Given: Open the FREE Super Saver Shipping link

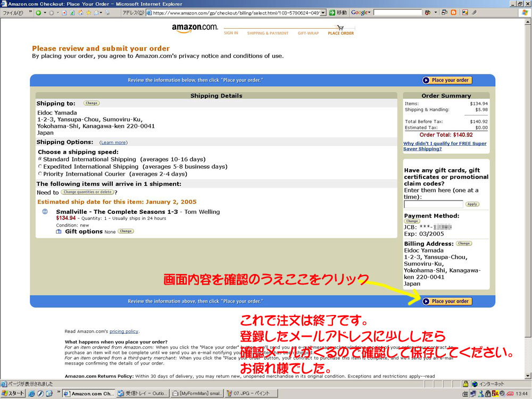Looking at the screenshot, I should click(x=445, y=146).
